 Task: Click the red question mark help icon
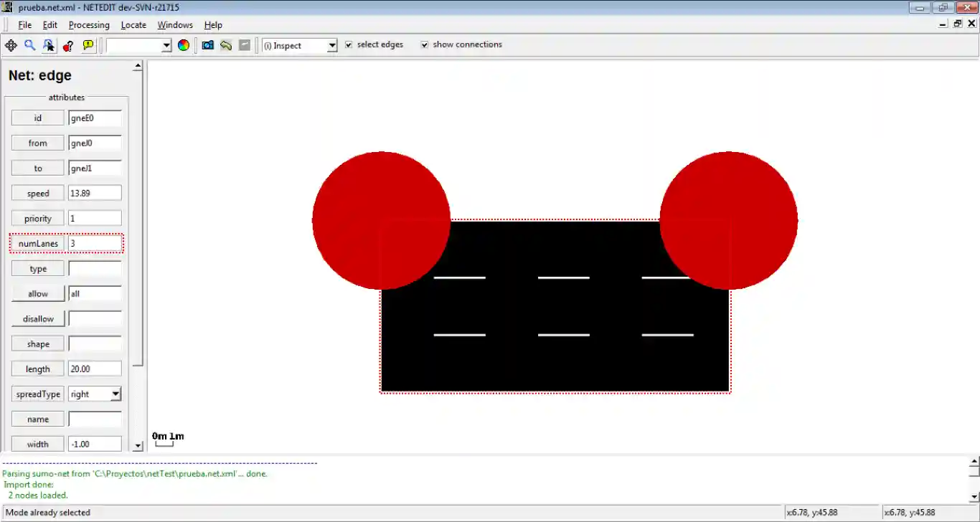point(68,45)
